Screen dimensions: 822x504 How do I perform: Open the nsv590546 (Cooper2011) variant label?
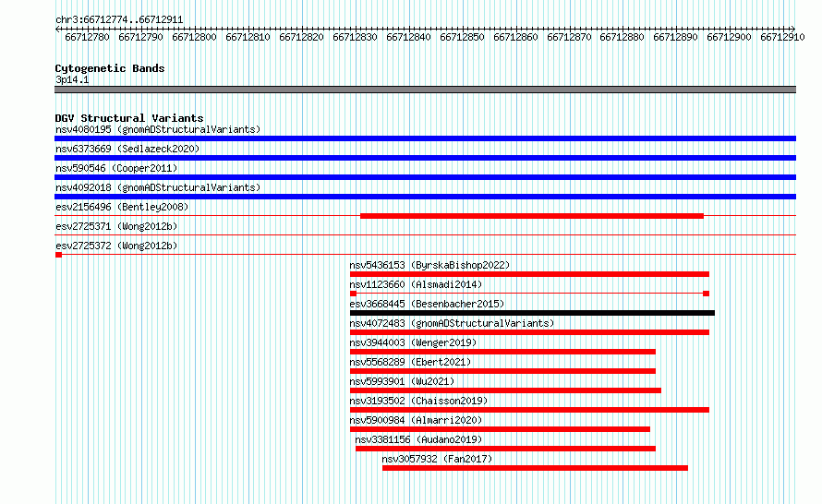click(116, 168)
